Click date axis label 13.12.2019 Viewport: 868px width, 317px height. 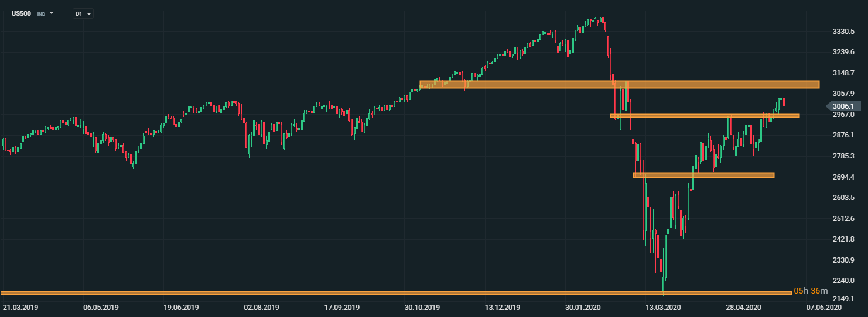pos(503,307)
